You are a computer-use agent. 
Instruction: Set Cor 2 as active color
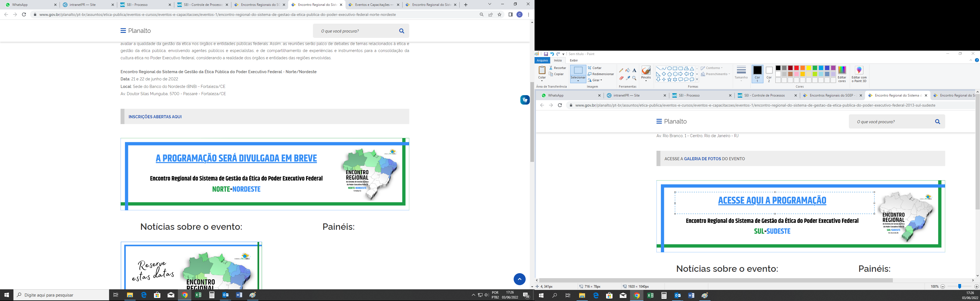tap(769, 74)
